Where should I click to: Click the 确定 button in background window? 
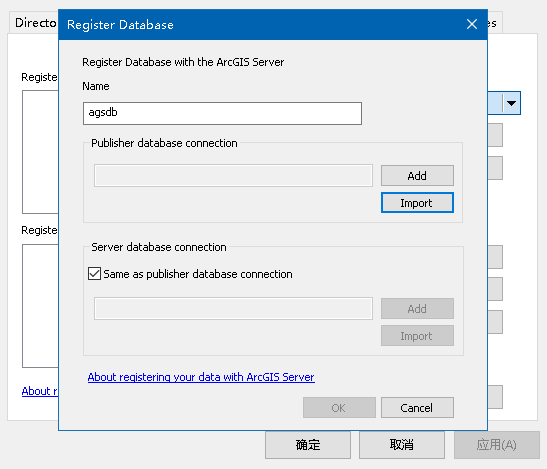(308, 445)
